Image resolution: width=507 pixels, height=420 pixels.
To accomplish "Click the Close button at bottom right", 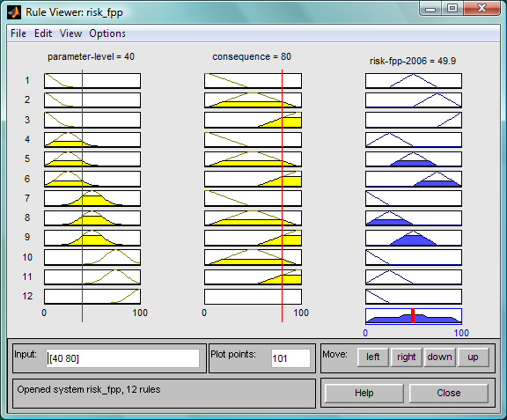I will coord(449,393).
